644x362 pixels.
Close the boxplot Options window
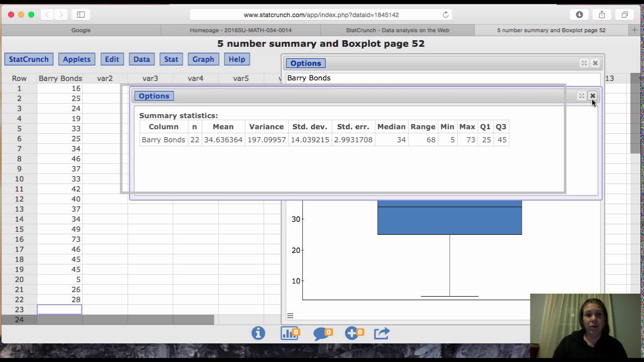[x=595, y=63]
